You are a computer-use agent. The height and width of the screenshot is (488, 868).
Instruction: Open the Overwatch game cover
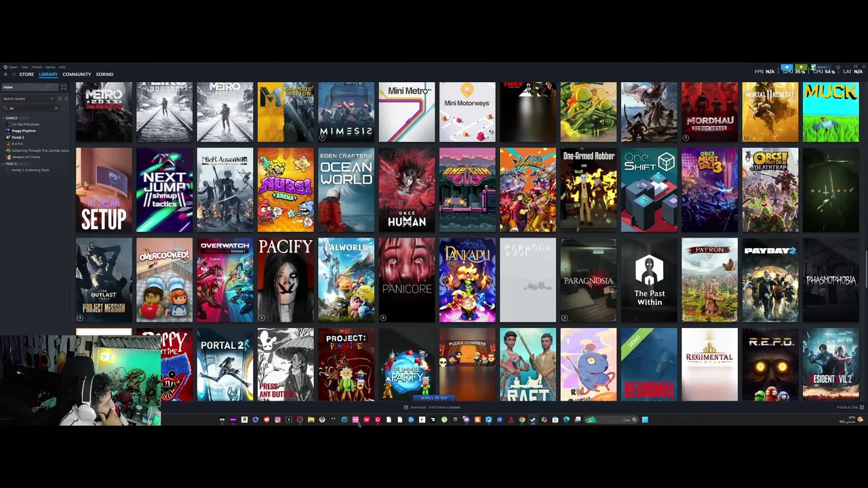click(225, 280)
